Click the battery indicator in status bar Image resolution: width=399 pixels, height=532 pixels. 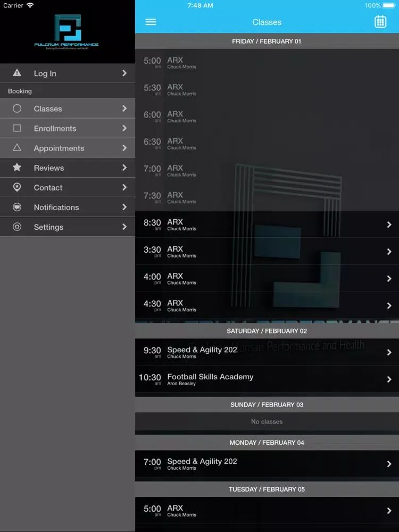[389, 5]
